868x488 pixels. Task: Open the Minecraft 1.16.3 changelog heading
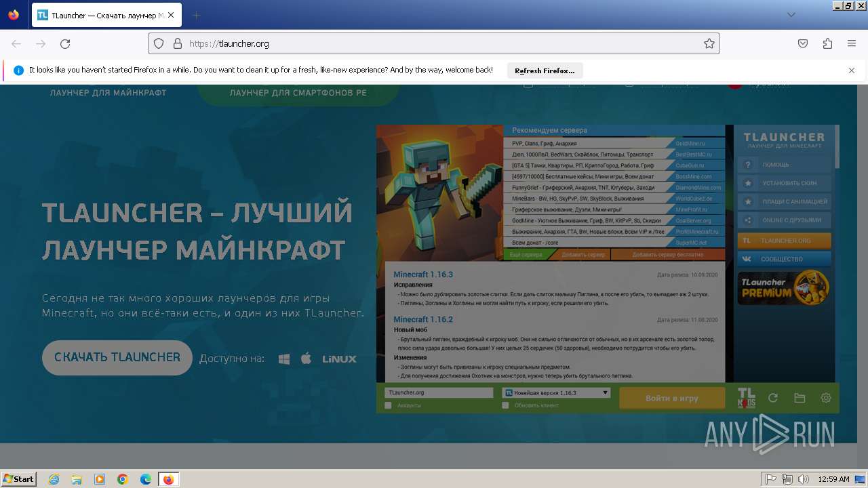tap(423, 274)
